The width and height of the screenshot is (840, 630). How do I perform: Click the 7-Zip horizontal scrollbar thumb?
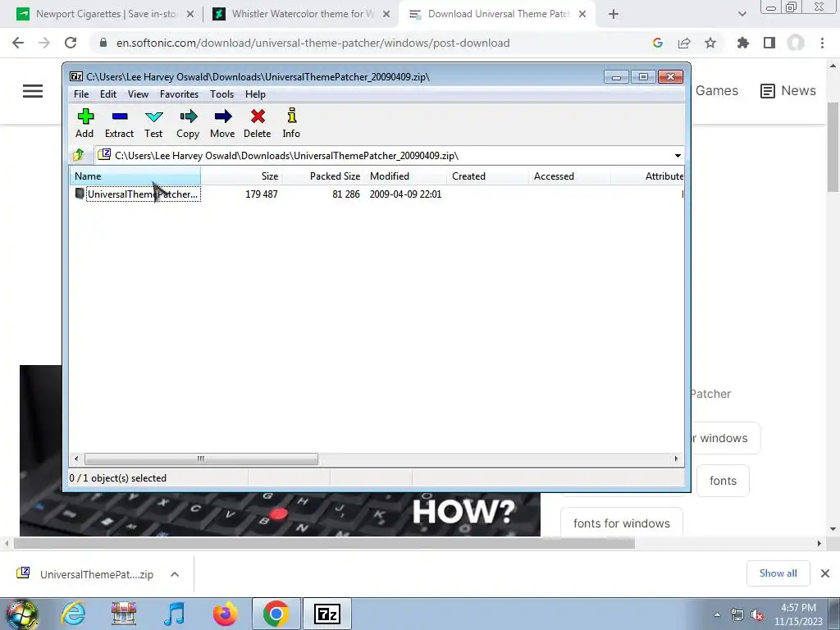(x=201, y=459)
